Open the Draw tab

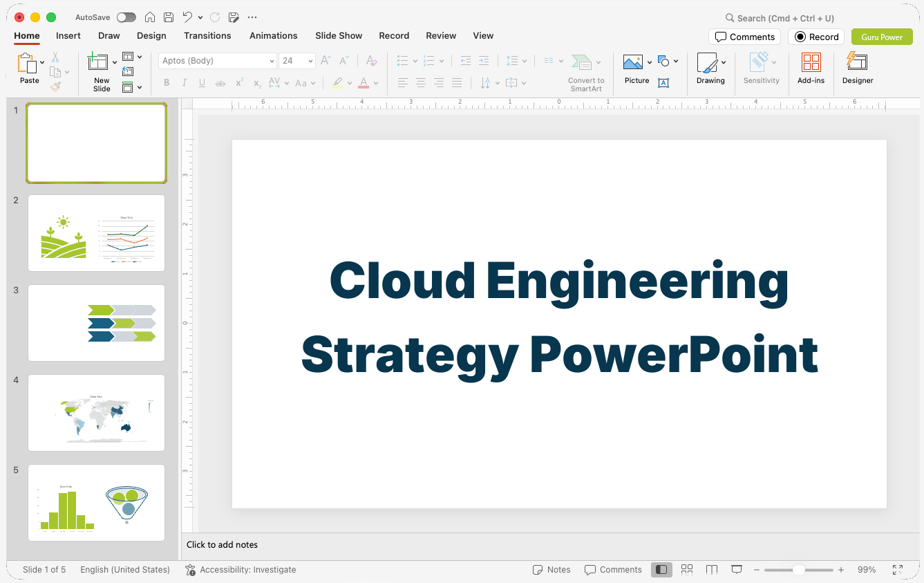[x=109, y=35]
